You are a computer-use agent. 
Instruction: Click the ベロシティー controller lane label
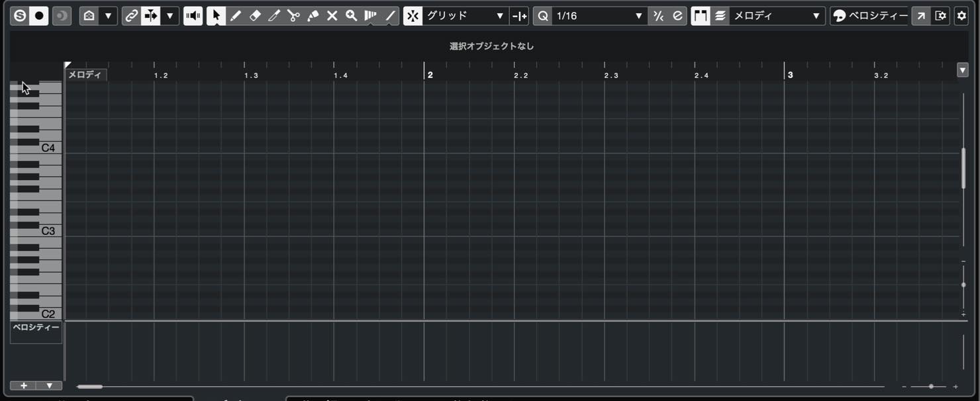click(x=36, y=328)
